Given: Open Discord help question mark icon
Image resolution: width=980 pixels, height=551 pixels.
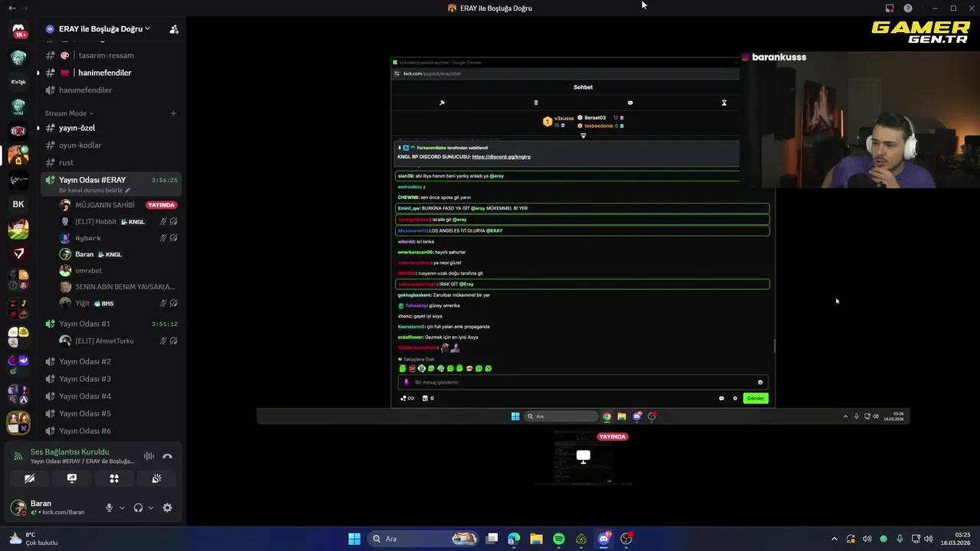Looking at the screenshot, I should point(908,8).
